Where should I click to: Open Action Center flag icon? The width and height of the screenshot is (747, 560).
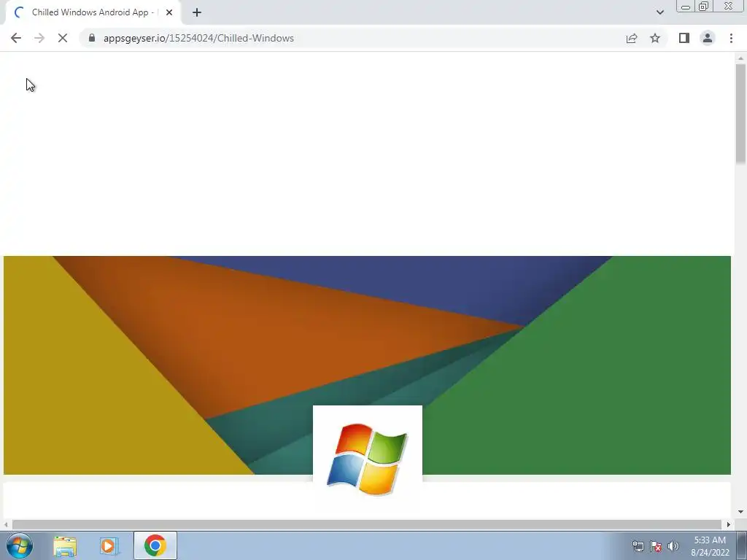click(x=656, y=546)
